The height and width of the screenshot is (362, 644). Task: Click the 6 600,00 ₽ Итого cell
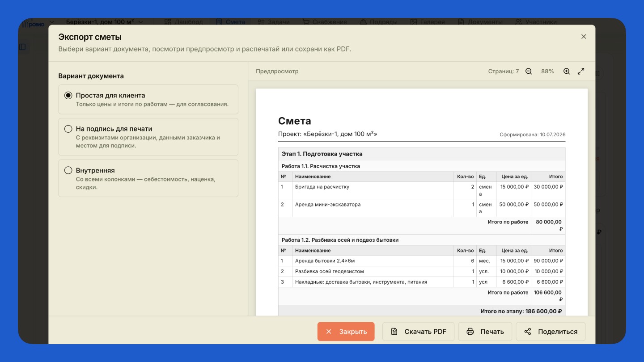point(548,282)
